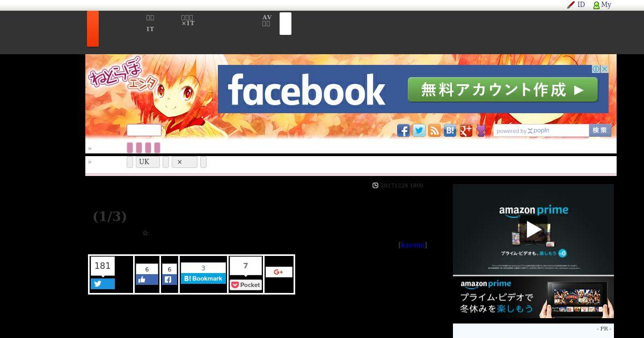644x338 pixels.
Task: Click the Facebook thumbs-up like button
Action: (147, 280)
